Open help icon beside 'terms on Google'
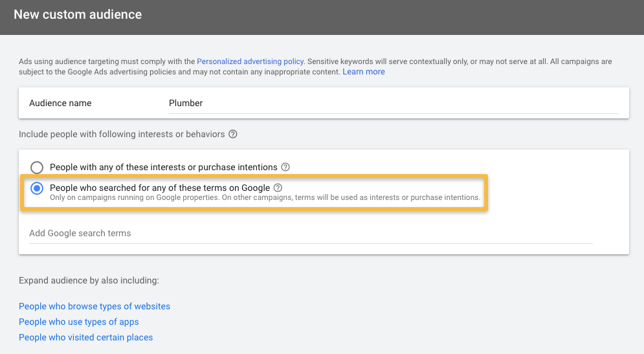The height and width of the screenshot is (354, 644). click(x=278, y=188)
